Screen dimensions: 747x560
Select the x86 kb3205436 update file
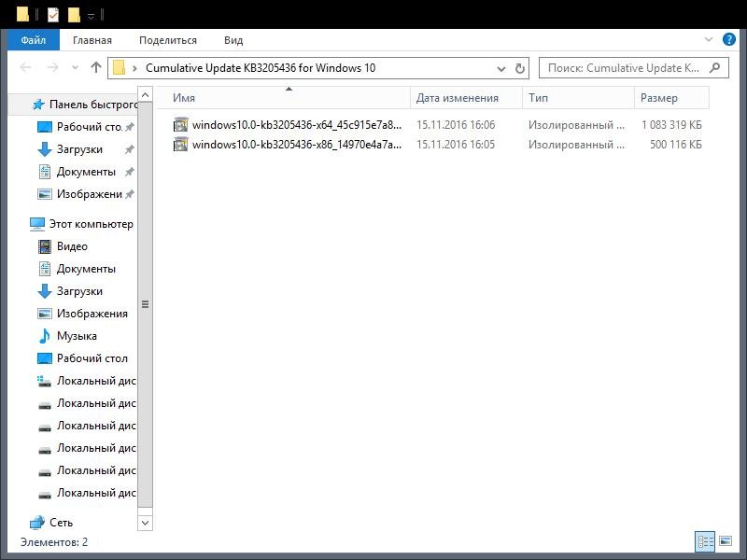pyautogui.click(x=297, y=145)
